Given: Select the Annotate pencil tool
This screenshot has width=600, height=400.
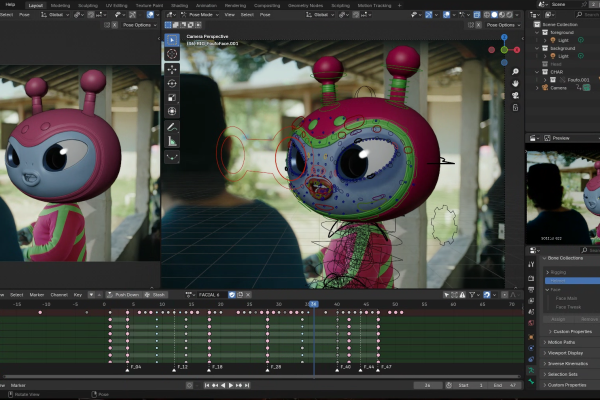Looking at the screenshot, I should 172,127.
